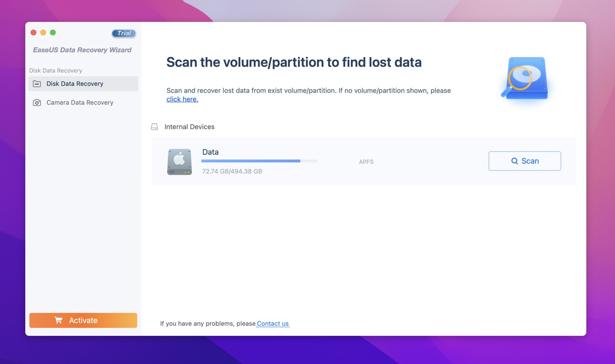Select the Data volume name
This screenshot has height=364, width=615.
tap(210, 152)
